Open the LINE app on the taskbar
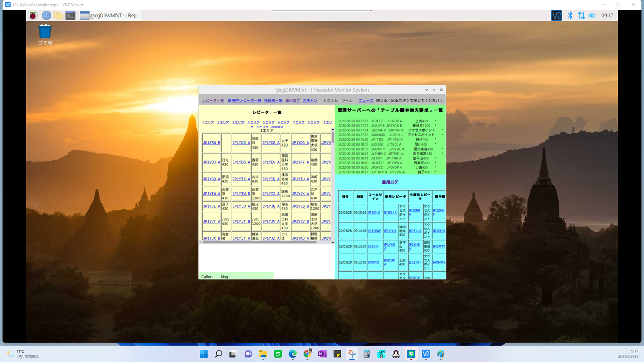Image resolution: width=644 pixels, height=362 pixels. 411,354
